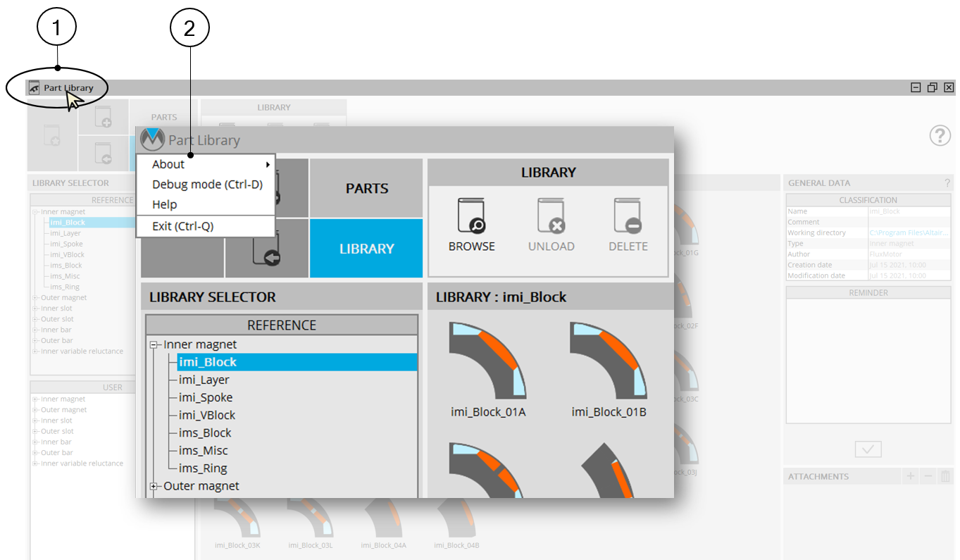The width and height of the screenshot is (960, 560).
Task: Select Exit (Ctrl-Q) from menu
Action: [182, 226]
